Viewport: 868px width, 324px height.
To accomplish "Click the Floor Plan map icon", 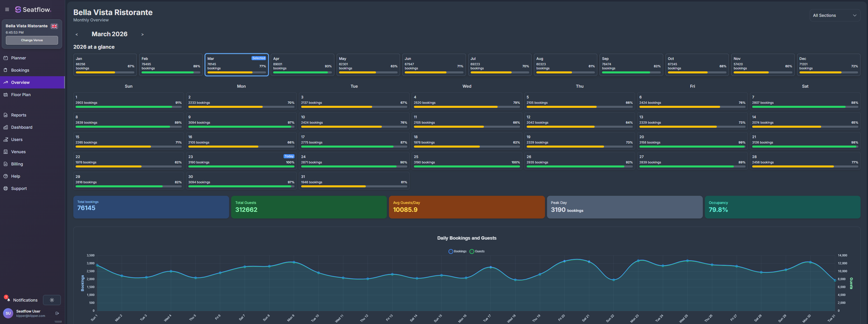I will tap(6, 95).
